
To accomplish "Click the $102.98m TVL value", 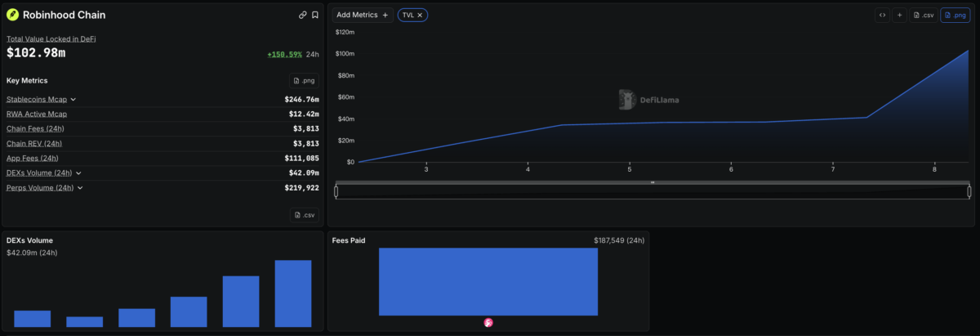I will 36,53.
